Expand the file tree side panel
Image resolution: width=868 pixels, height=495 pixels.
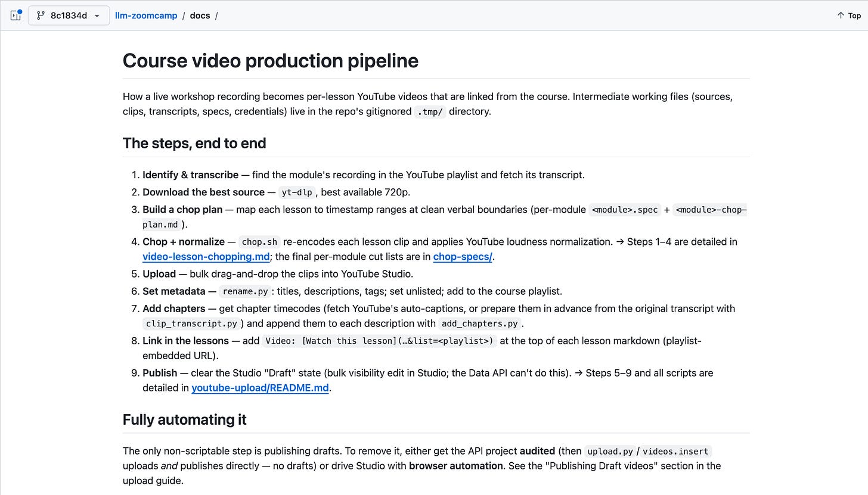point(15,15)
